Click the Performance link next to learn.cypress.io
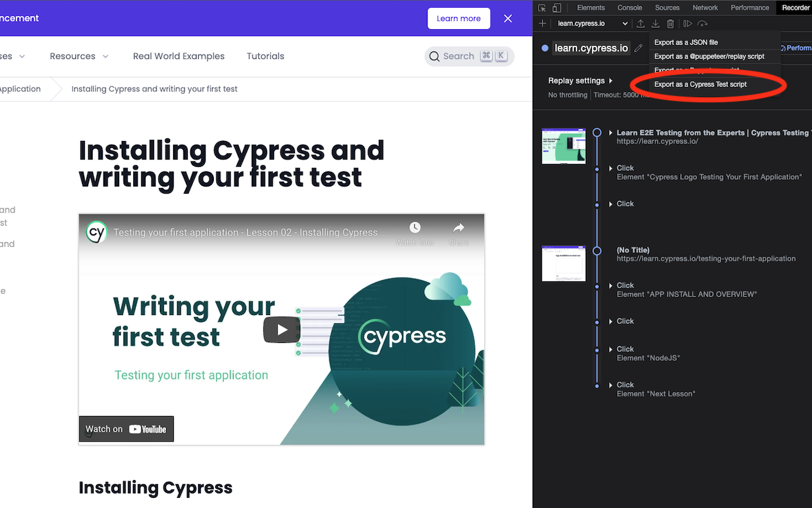The width and height of the screenshot is (812, 508). tap(797, 48)
